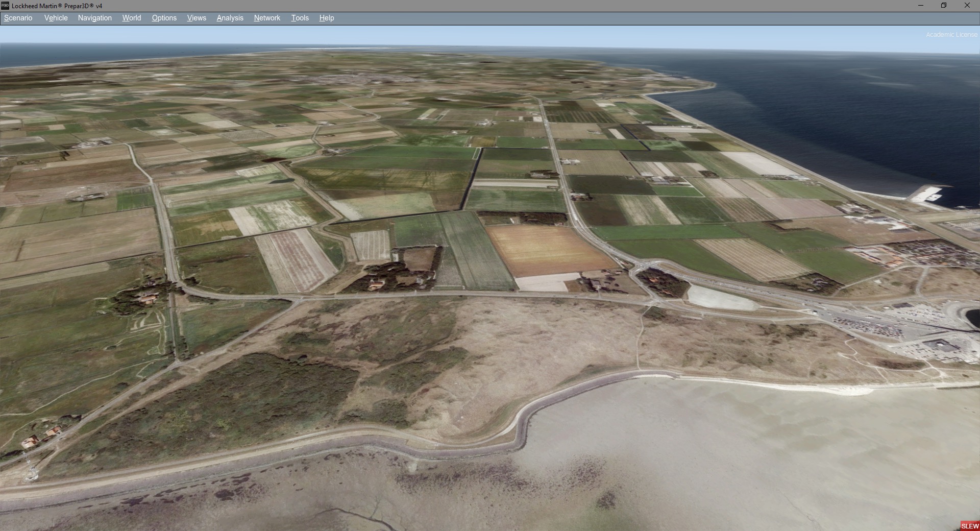Click the Prepar3D app icon in title bar
Screen dimensions: 980x531
click(5, 6)
